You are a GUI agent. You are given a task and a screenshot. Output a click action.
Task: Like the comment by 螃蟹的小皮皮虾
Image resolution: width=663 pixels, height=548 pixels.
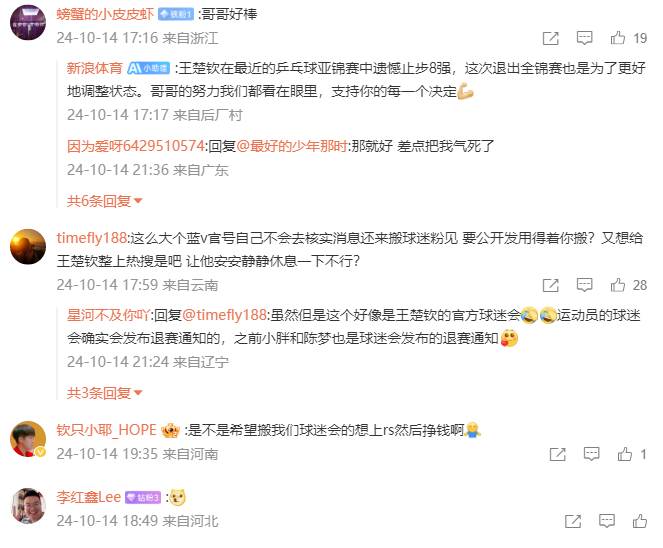click(x=618, y=38)
